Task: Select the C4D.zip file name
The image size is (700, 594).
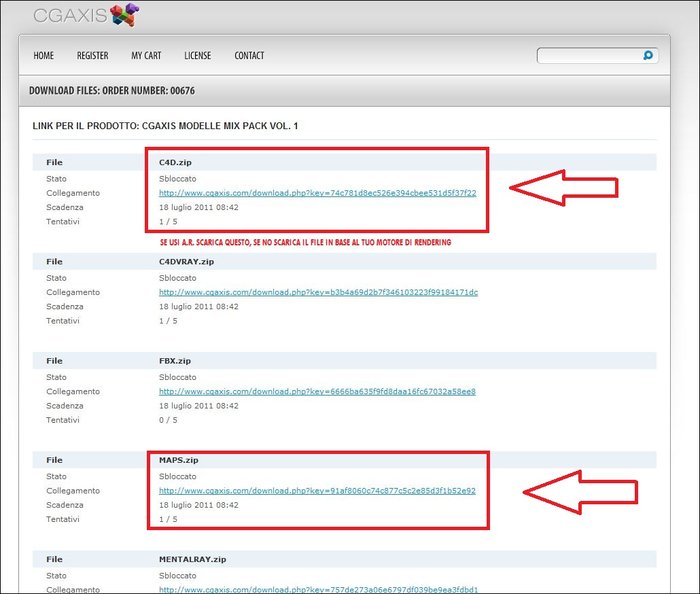Action: tap(175, 162)
